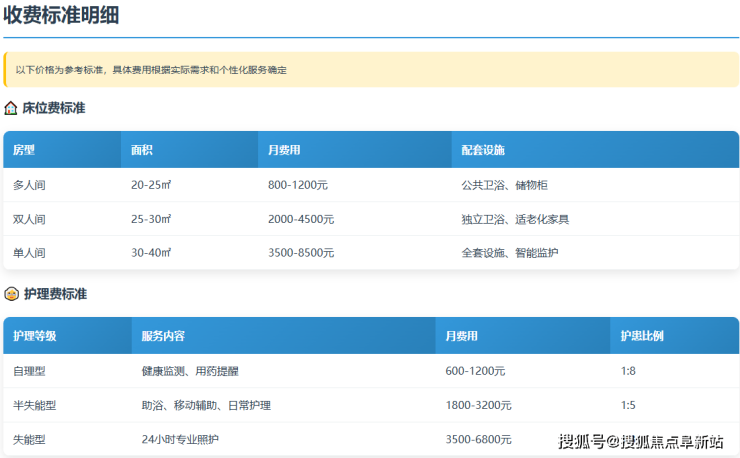740x458 pixels.
Task: Choose the 半失能型 care level cell
Action: [35, 405]
